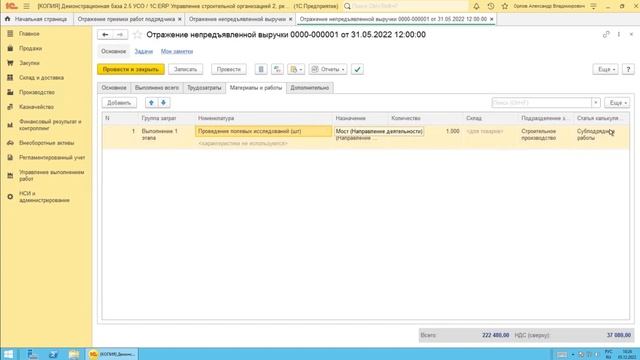Close the Отражение приемки работ подрядчика tab
Viewport: 640px width, 360px height.
[x=180, y=19]
